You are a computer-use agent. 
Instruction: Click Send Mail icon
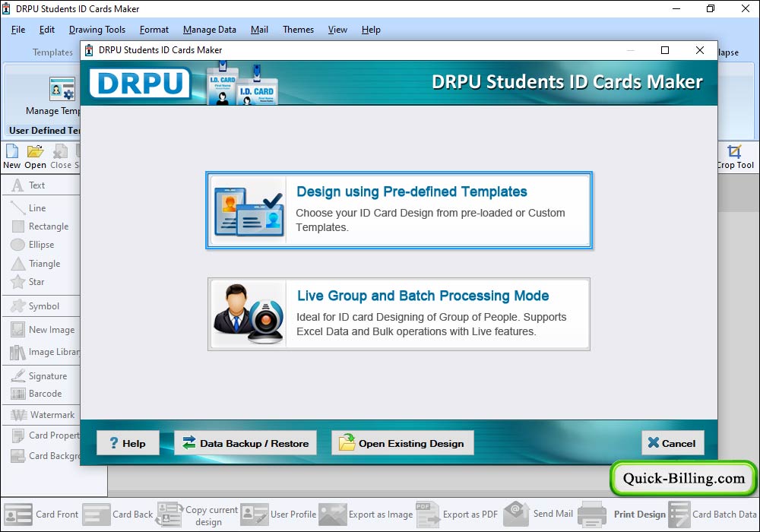point(516,514)
